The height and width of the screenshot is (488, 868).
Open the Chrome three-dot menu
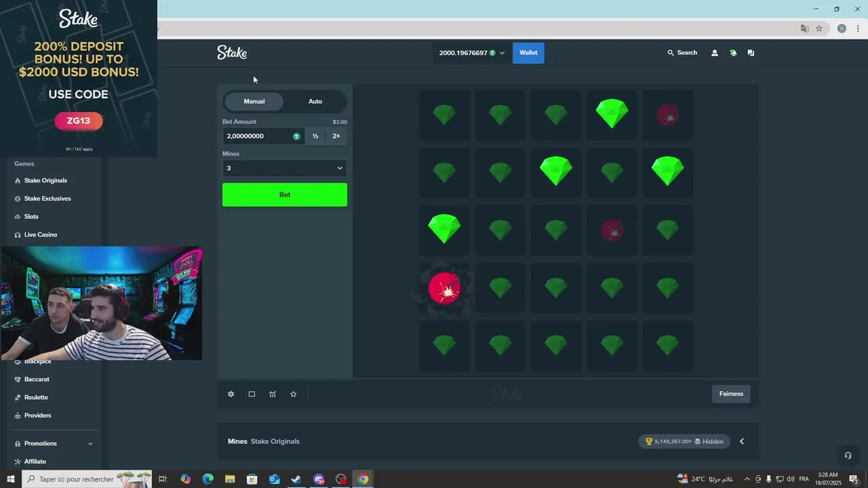pos(858,28)
